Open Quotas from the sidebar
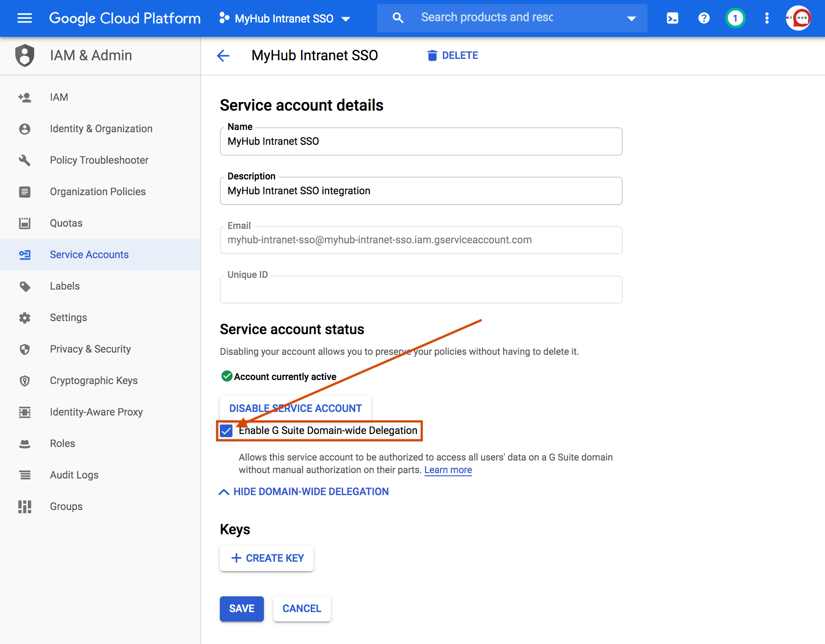 66,223
